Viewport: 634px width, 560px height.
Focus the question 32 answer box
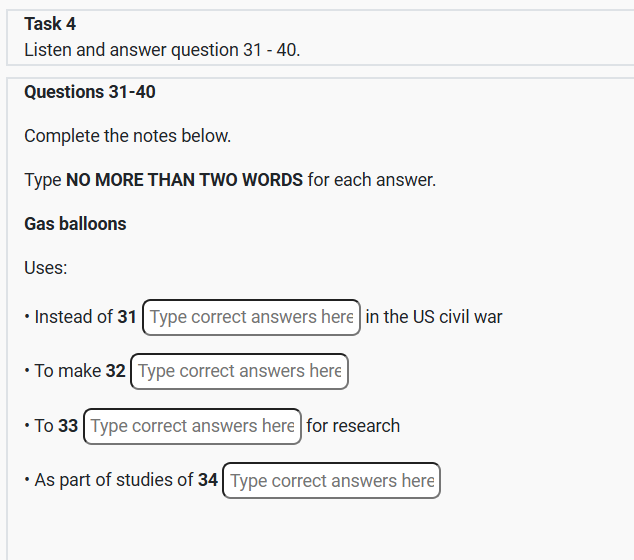click(239, 371)
